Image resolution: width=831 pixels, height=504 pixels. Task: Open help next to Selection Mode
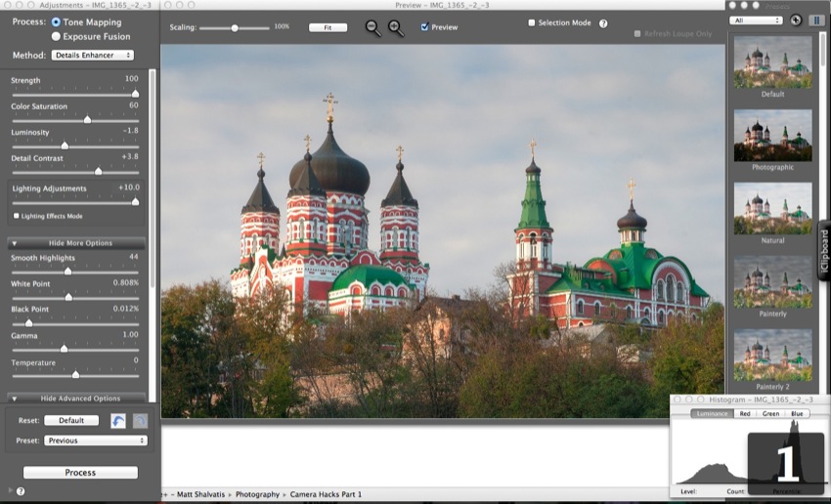[603, 23]
